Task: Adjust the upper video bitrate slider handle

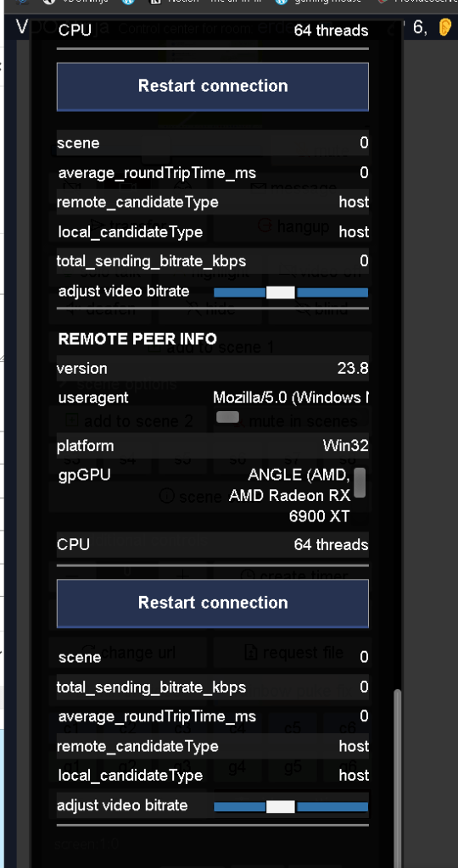Action: 280,292
